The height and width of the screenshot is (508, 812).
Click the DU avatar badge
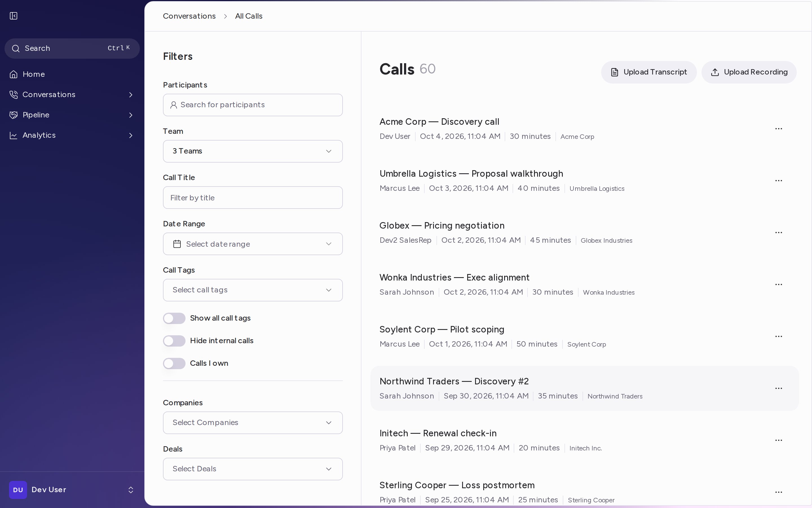(x=18, y=490)
